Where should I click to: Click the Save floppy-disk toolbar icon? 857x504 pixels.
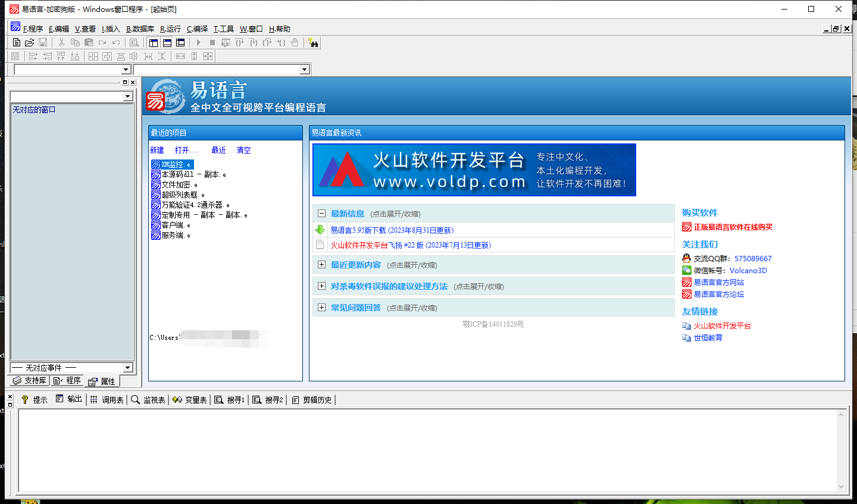click(43, 43)
